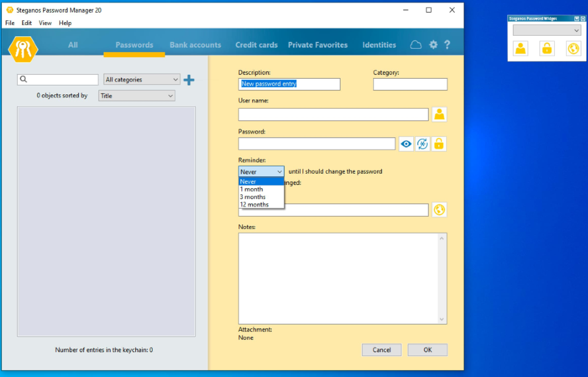Open help via the question mark icon

(447, 45)
